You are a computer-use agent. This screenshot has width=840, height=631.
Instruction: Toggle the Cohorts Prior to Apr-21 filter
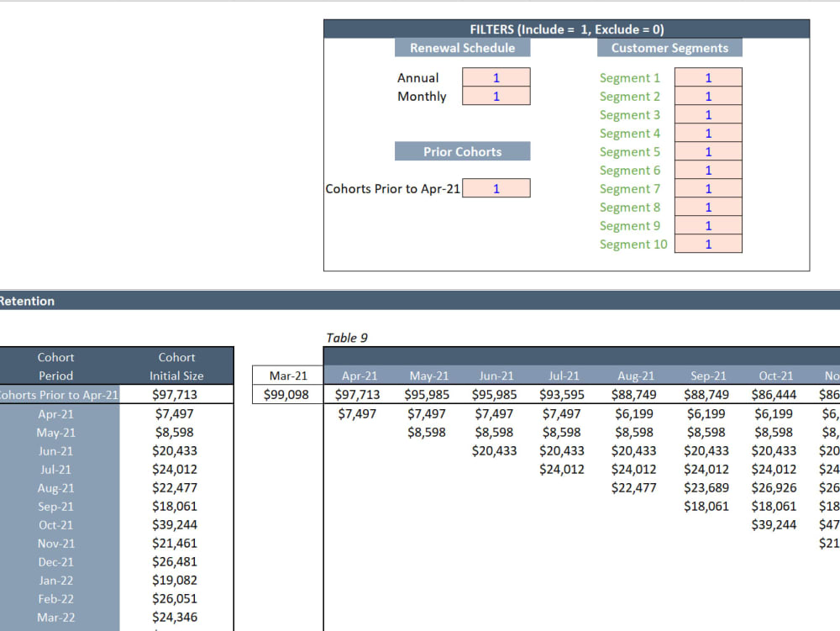496,187
